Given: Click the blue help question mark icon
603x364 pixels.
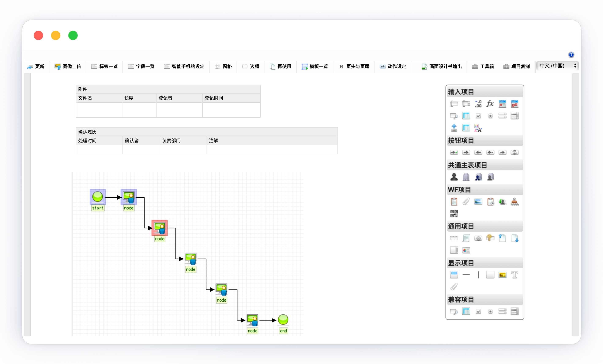Looking at the screenshot, I should 571,55.
